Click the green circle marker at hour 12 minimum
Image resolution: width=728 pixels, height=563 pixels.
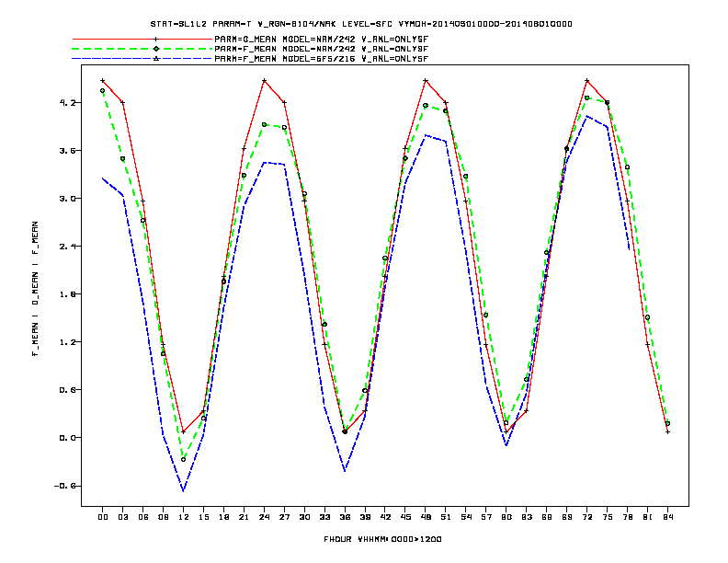184,459
